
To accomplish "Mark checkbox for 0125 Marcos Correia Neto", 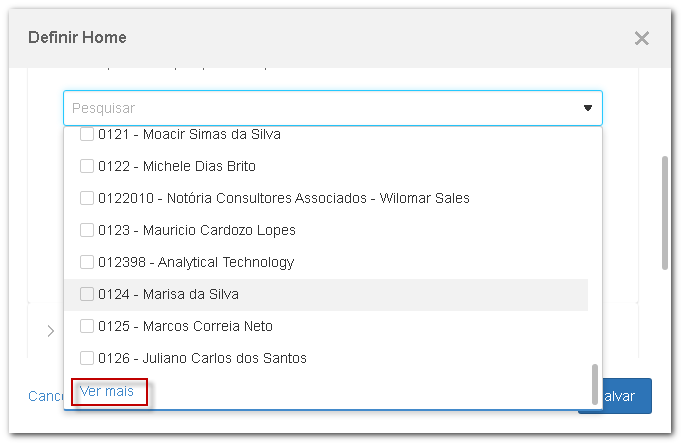I will click(87, 326).
